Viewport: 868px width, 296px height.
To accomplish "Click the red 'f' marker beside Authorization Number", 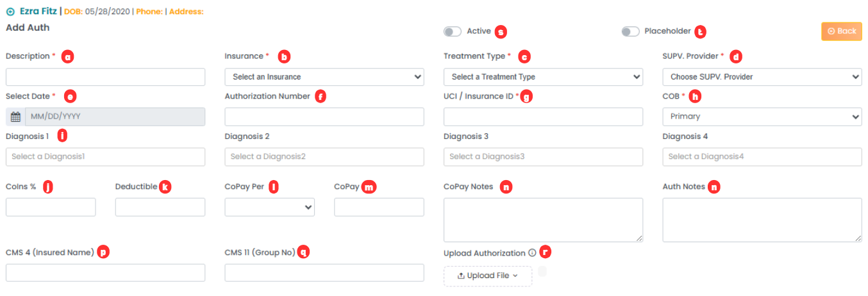I will tap(321, 96).
